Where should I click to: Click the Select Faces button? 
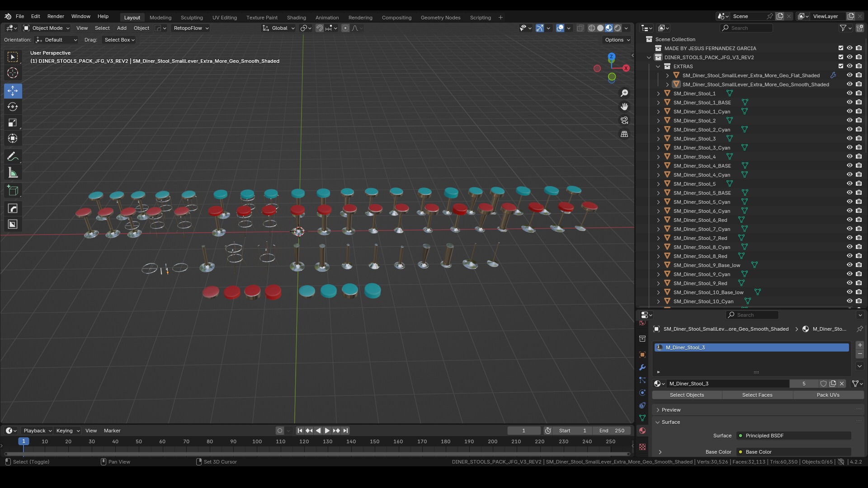(757, 395)
